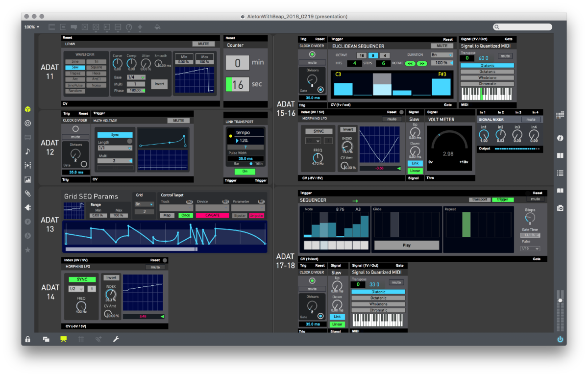Image resolution: width=588 pixels, height=376 pixels.
Task: Open the documentation book icon
Action: (560, 191)
